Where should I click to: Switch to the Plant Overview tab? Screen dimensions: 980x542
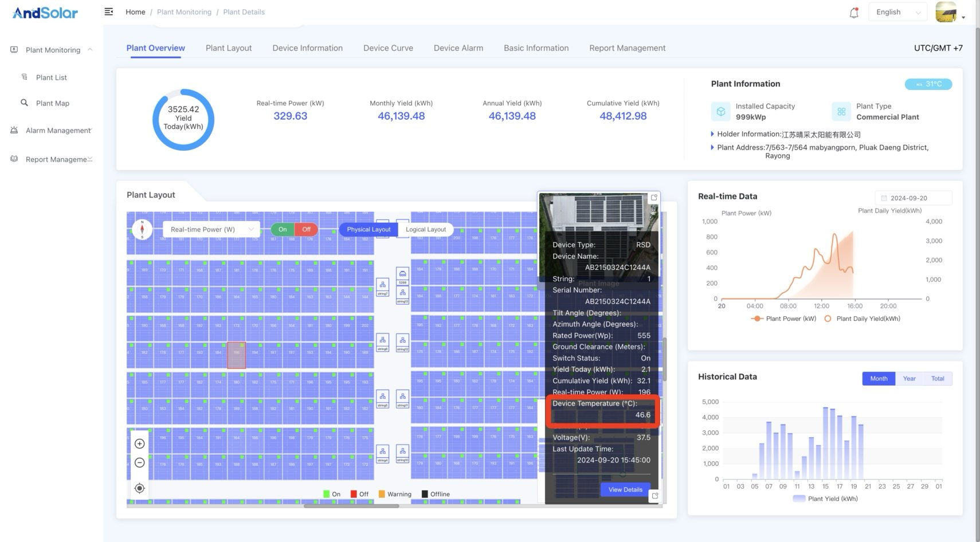[x=156, y=48]
